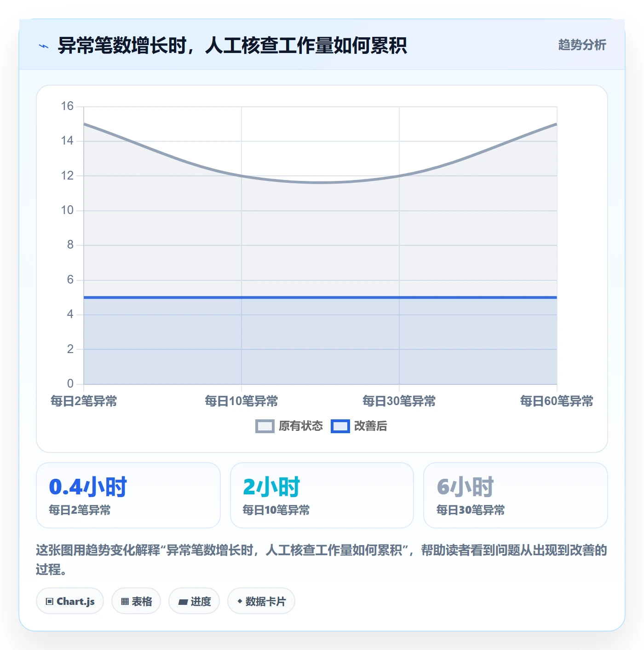The width and height of the screenshot is (644, 650).
Task: Click the y-axis value 12
Action: [67, 176]
